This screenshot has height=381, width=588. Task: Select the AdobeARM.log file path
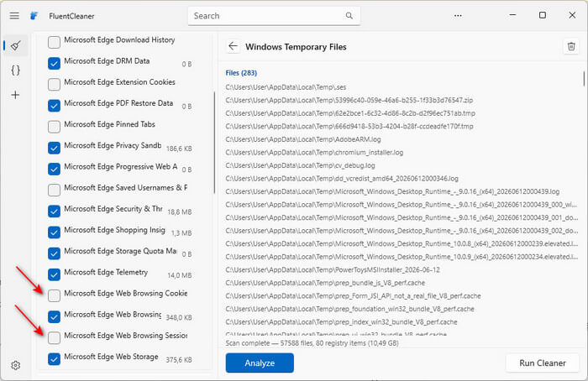pos(303,139)
